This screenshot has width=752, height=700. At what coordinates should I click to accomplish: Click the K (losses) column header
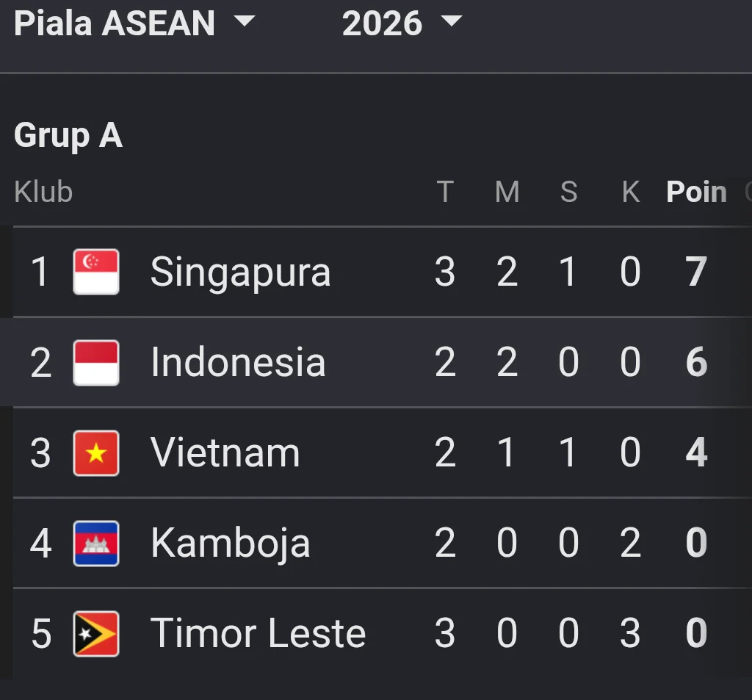[631, 192]
